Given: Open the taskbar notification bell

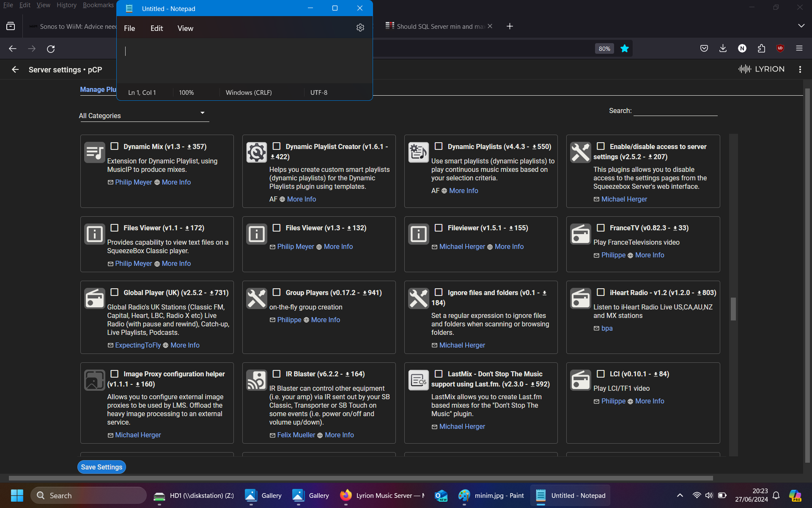Looking at the screenshot, I should pos(776,495).
